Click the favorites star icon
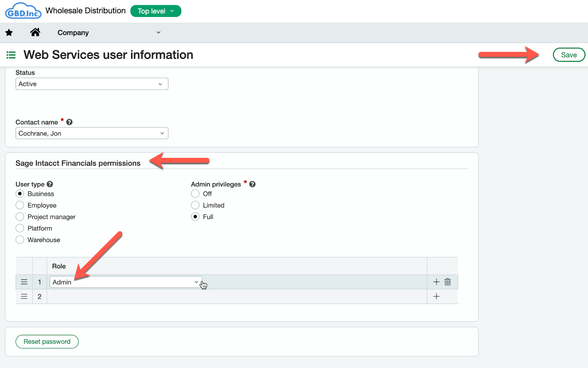The height and width of the screenshot is (368, 588). pyautogui.click(x=9, y=33)
